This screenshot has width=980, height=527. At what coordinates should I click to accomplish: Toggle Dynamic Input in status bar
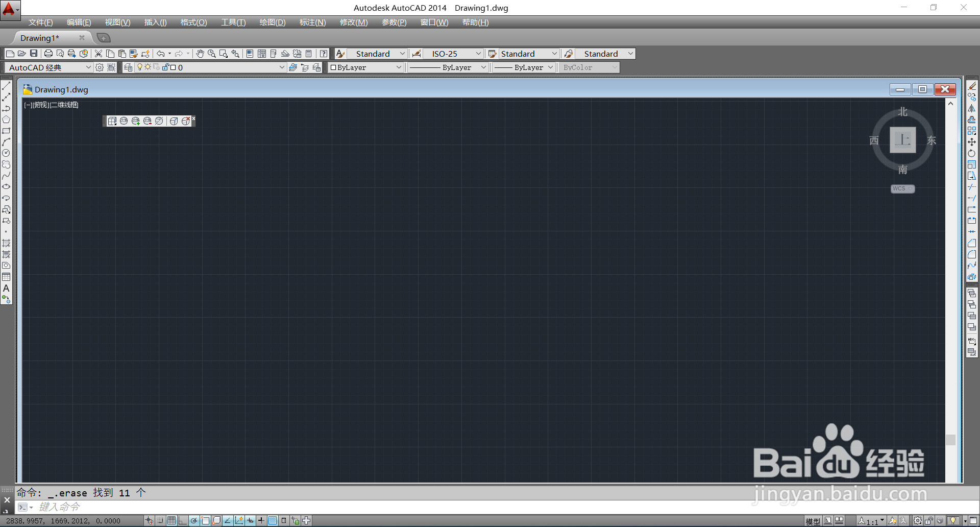click(x=250, y=521)
